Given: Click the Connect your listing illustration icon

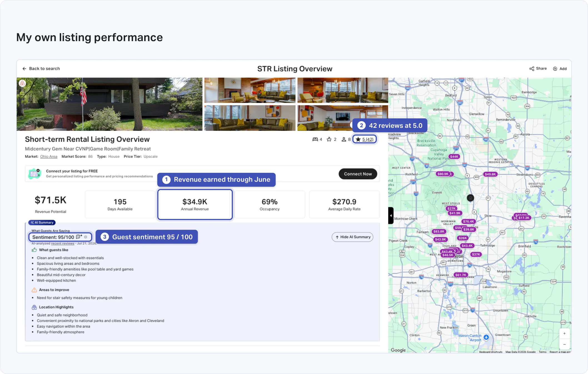Looking at the screenshot, I should tap(35, 174).
